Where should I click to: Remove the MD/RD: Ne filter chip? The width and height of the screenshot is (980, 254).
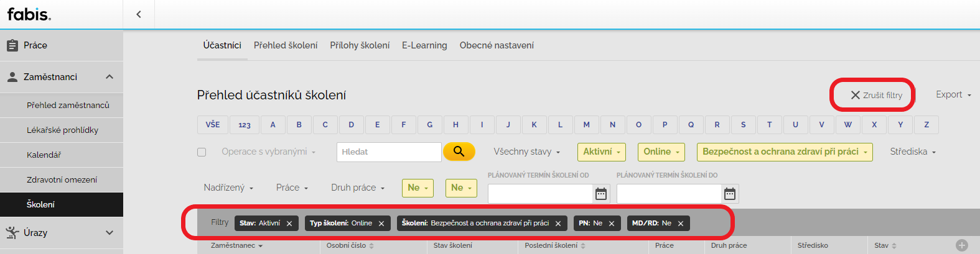tap(681, 224)
